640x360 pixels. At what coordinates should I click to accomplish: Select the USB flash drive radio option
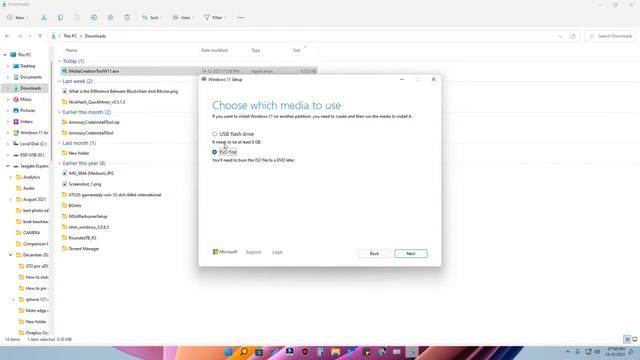point(214,134)
